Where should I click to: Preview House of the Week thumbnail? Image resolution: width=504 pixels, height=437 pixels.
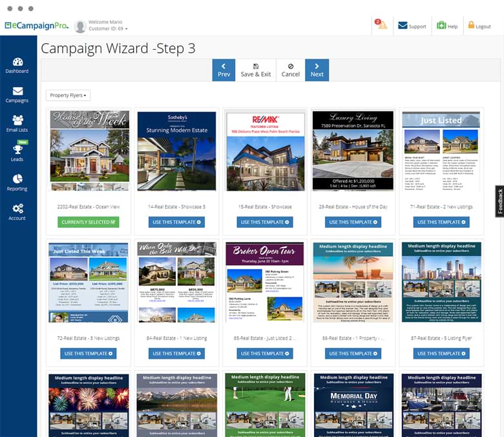point(90,151)
